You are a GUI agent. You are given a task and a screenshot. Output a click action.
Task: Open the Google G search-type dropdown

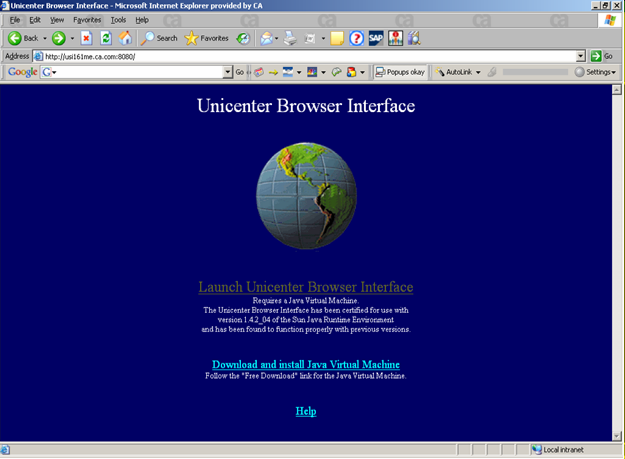pos(49,72)
